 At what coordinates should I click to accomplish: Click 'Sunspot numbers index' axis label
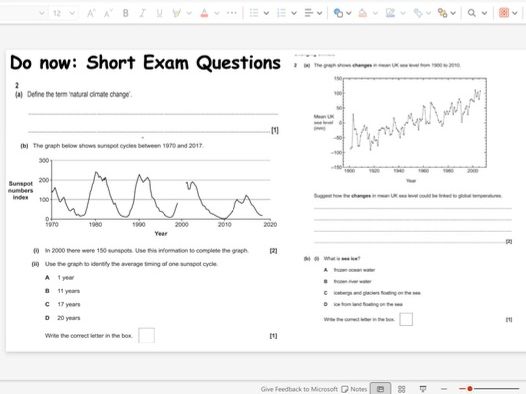pyautogui.click(x=20, y=190)
